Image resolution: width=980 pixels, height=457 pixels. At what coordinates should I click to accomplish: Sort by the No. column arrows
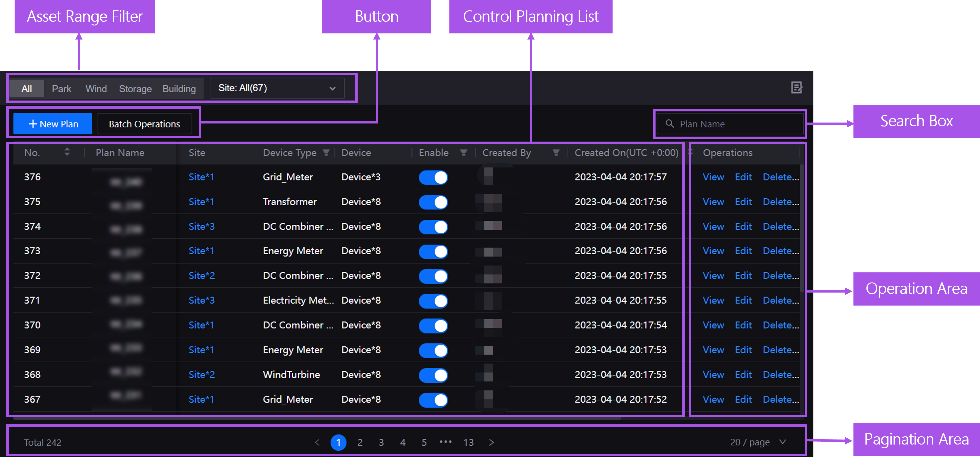(x=67, y=152)
